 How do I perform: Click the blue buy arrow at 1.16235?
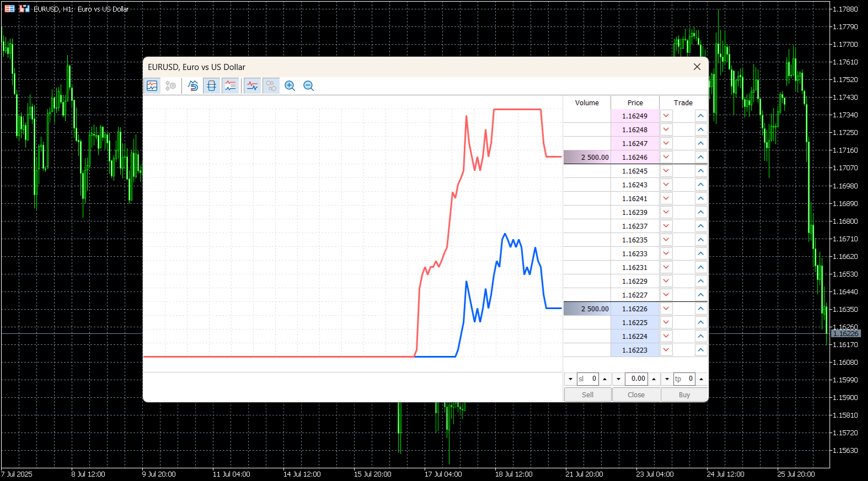700,240
